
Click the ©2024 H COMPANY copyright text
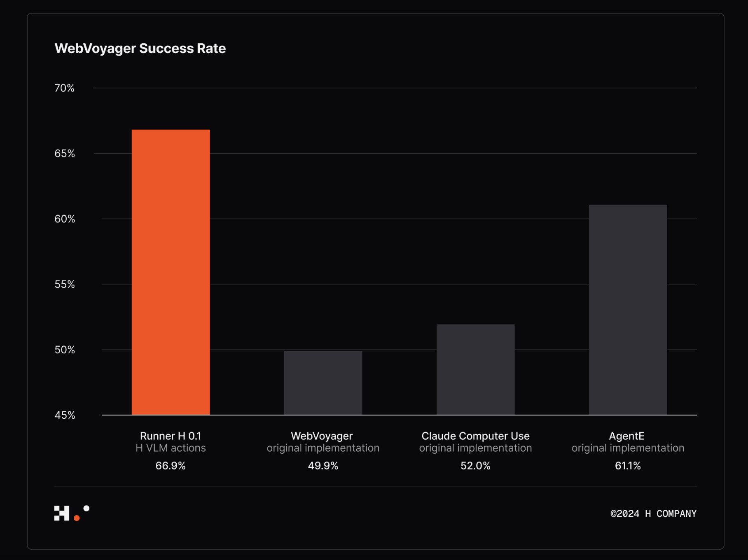click(x=653, y=513)
